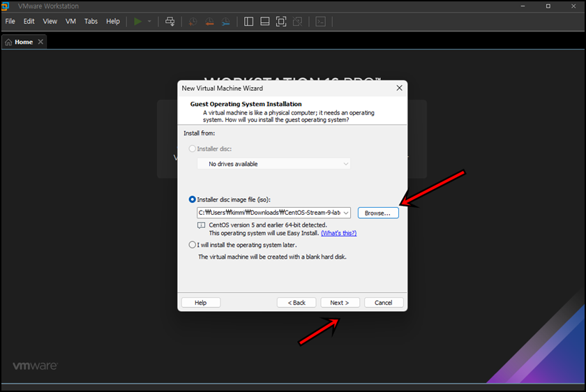Open the Help menu
Image resolution: width=586 pixels, height=392 pixels.
(113, 22)
